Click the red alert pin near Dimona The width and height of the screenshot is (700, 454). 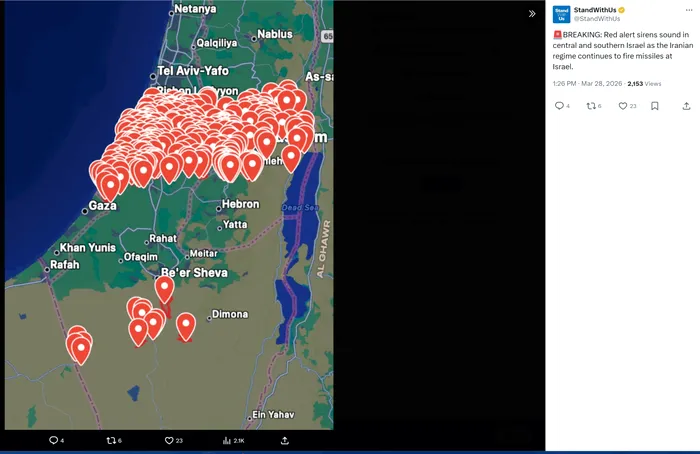pos(186,324)
